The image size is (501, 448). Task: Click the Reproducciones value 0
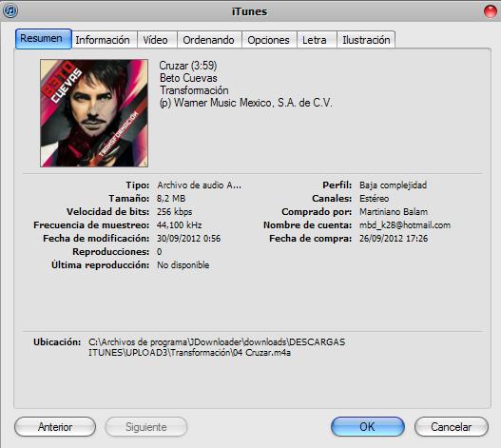tap(159, 252)
